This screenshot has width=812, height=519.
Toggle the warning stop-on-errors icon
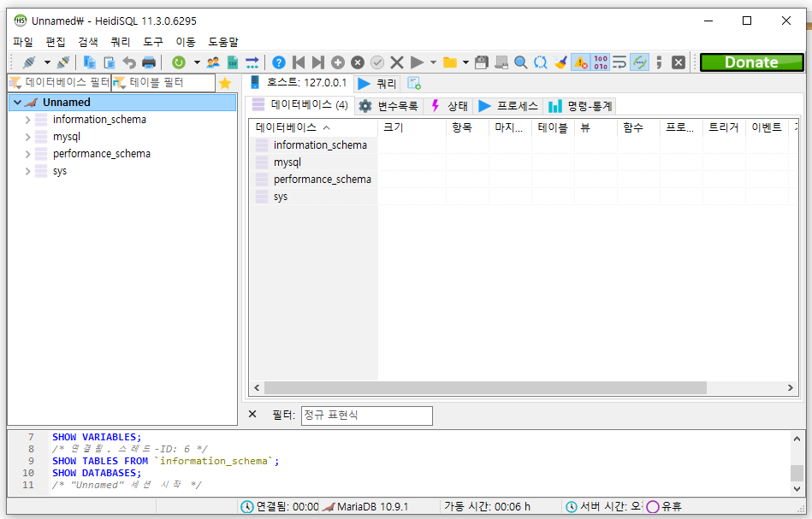pos(580,62)
